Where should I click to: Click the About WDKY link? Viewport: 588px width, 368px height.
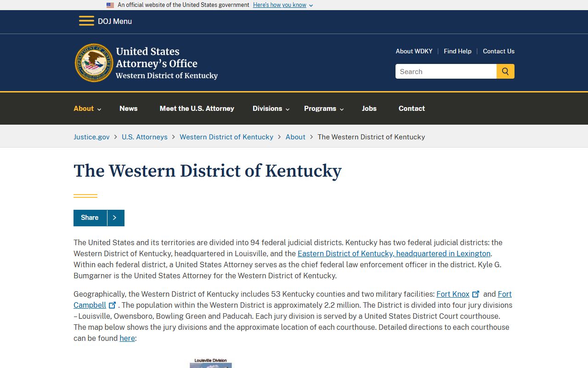414,51
